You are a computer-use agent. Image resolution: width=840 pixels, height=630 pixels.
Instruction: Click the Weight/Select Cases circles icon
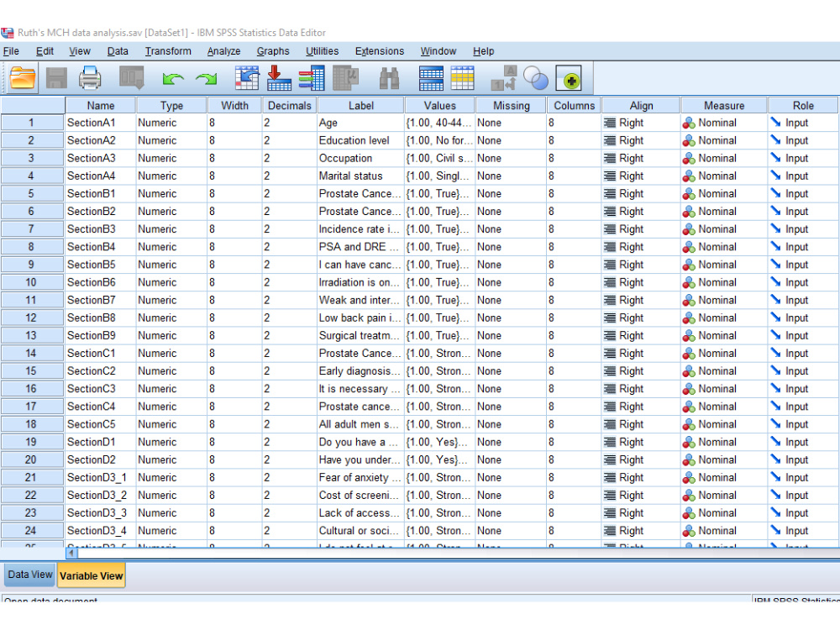point(536,78)
